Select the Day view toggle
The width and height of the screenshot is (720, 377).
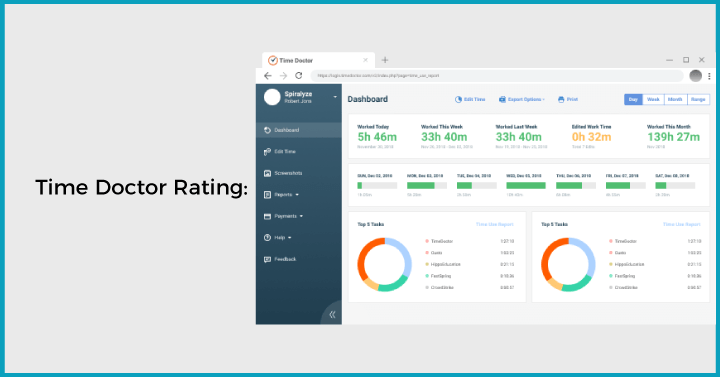coord(633,99)
